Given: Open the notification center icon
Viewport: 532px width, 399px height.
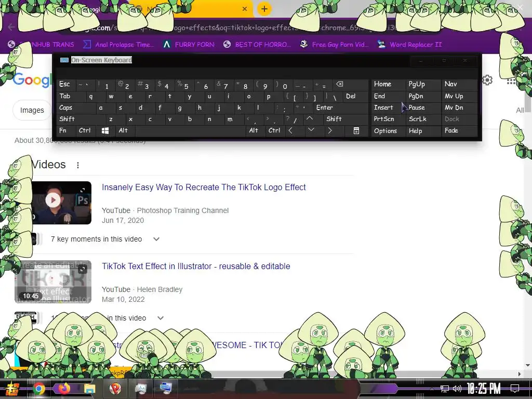Looking at the screenshot, I should coord(515,389).
